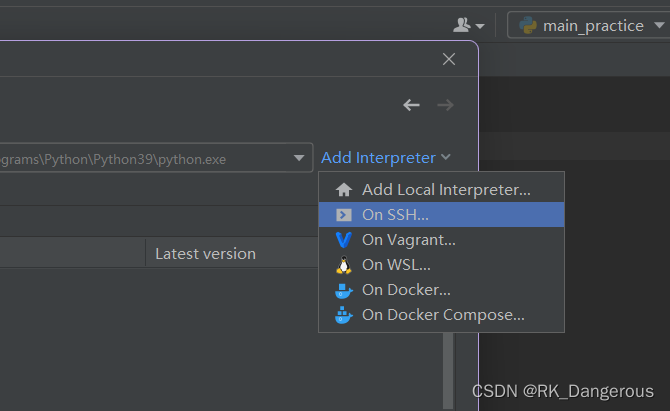The width and height of the screenshot is (670, 411).
Task: Open the user account icon menu
Action: pyautogui.click(x=462, y=25)
